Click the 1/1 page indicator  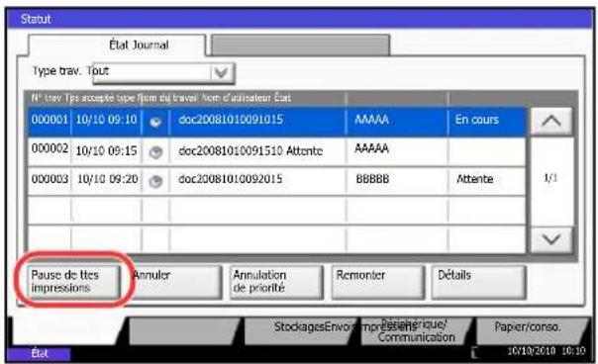[550, 178]
